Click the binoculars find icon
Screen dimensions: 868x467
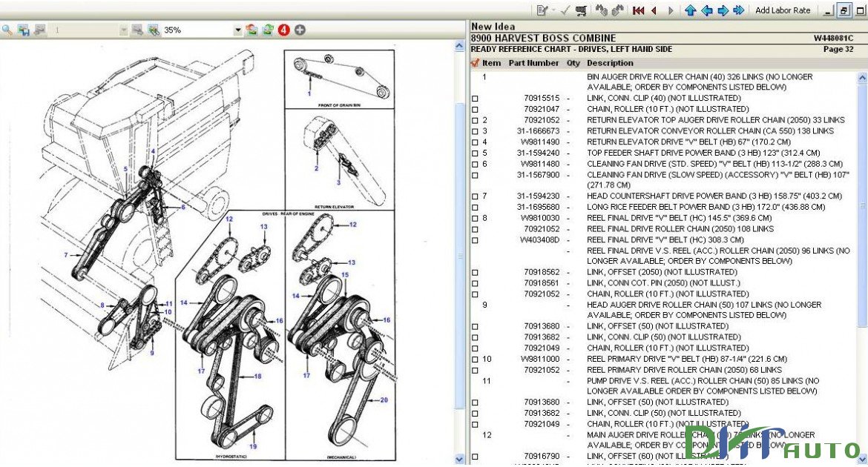point(601,10)
